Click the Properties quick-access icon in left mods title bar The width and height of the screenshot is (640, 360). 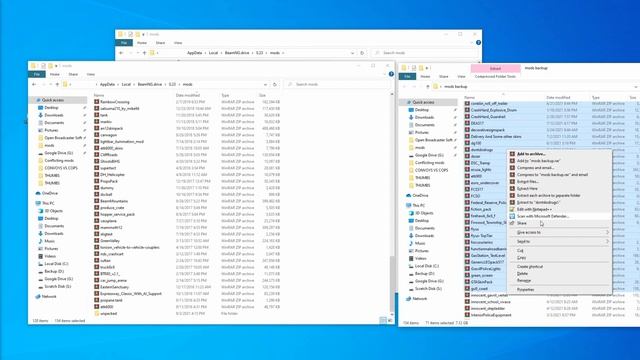point(43,66)
